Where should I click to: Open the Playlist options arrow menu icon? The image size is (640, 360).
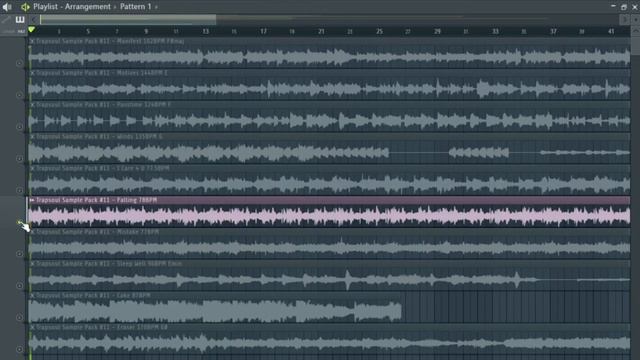[25, 7]
